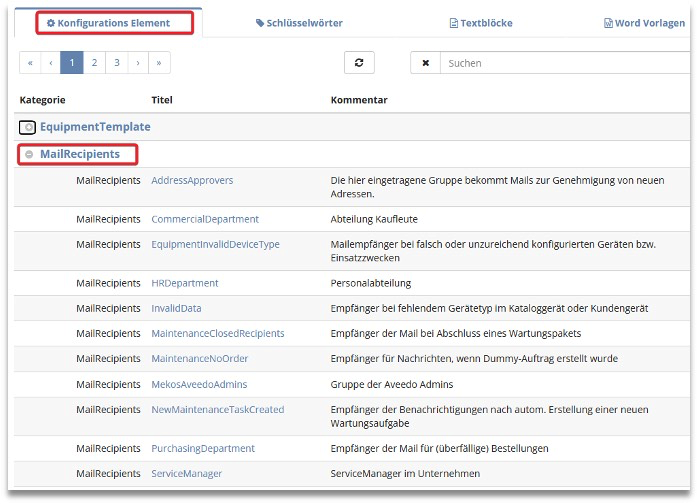Open the CommercialDepartment link
This screenshot has width=698, height=504.
point(204,219)
